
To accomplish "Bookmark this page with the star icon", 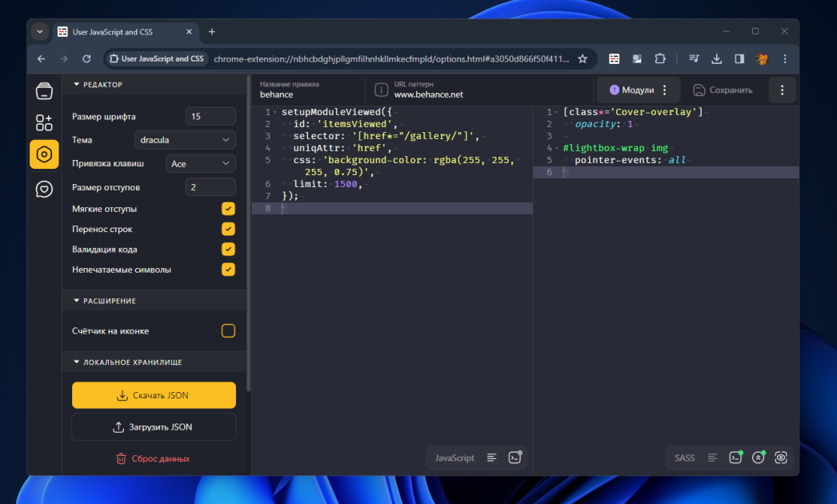I will point(583,58).
